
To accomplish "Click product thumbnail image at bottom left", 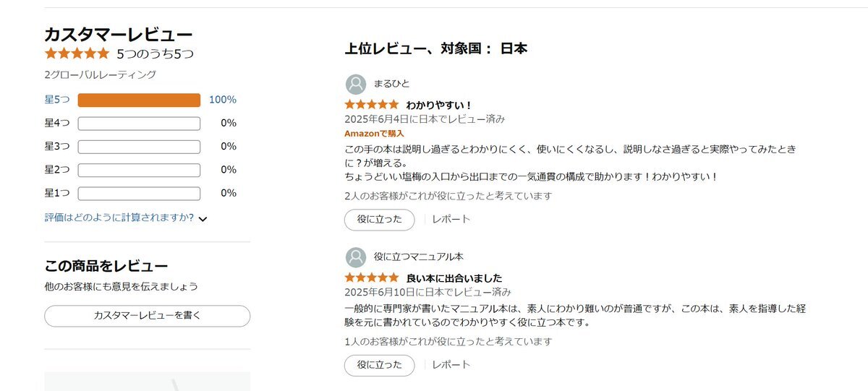I will point(148,381).
